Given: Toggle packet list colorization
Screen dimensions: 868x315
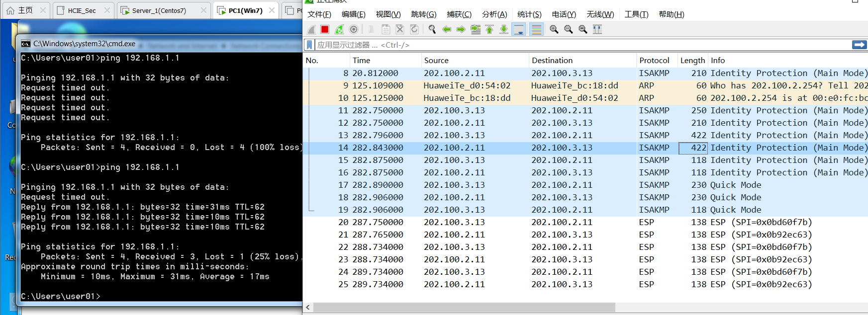Looking at the screenshot, I should [x=536, y=29].
